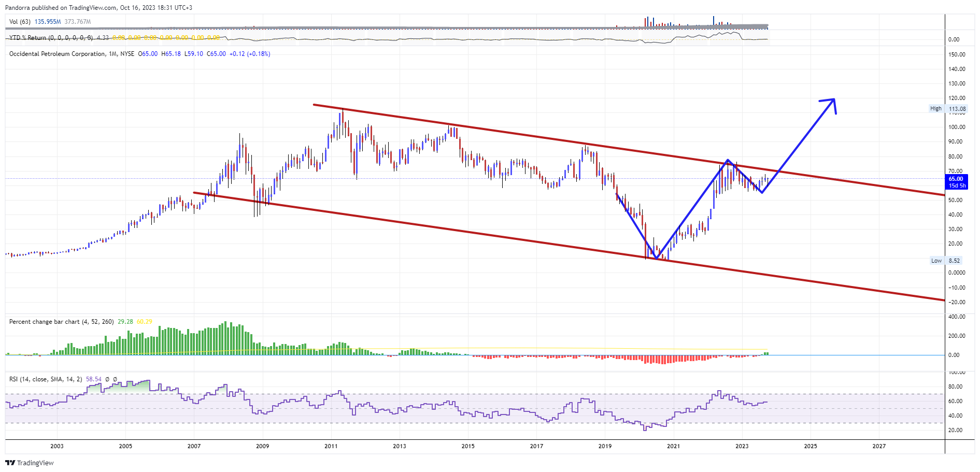Viewport: 980px width, 472px height.
Task: Click the percent change value 60.29
Action: tap(145, 322)
